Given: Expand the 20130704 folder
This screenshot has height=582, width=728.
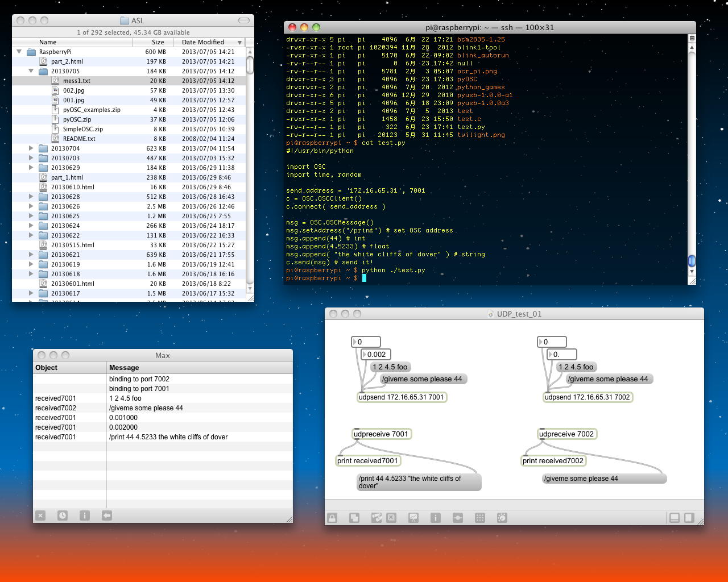Looking at the screenshot, I should coord(31,148).
